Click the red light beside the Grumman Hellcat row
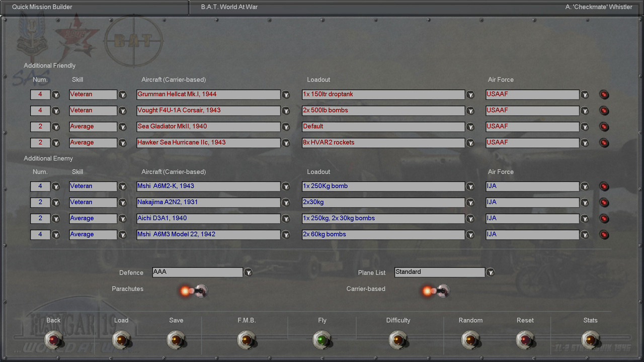The image size is (644, 362). pyautogui.click(x=604, y=95)
